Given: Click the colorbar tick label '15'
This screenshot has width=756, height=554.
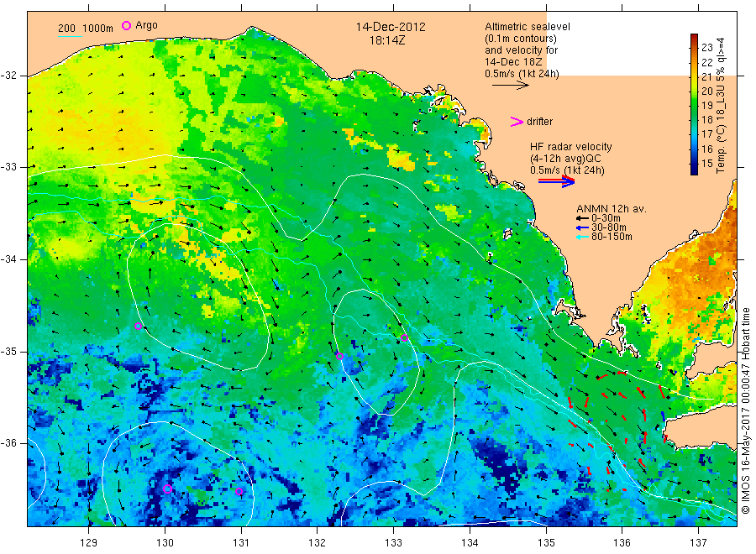Looking at the screenshot, I should [706, 164].
